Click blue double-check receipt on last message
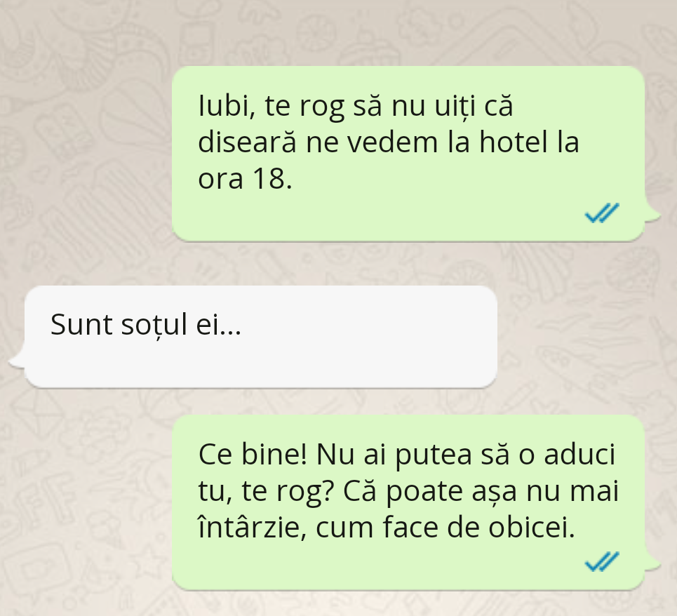This screenshot has height=616, width=677. (x=602, y=561)
